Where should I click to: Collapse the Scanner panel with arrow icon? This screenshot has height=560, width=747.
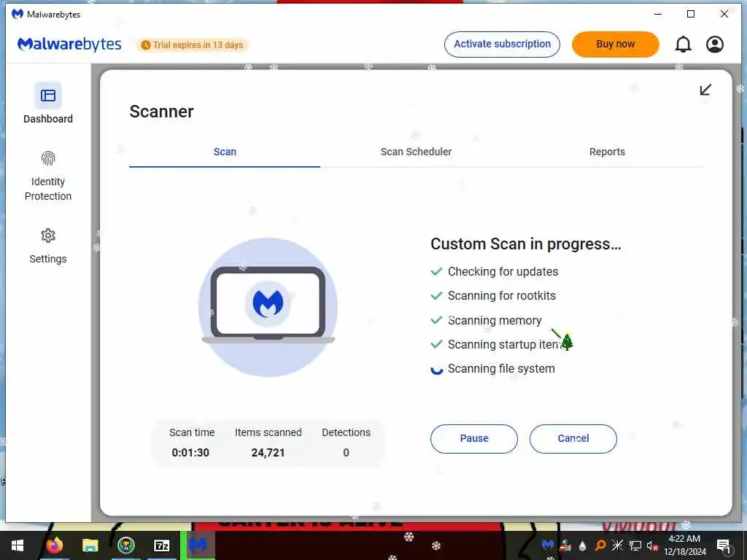tap(705, 90)
